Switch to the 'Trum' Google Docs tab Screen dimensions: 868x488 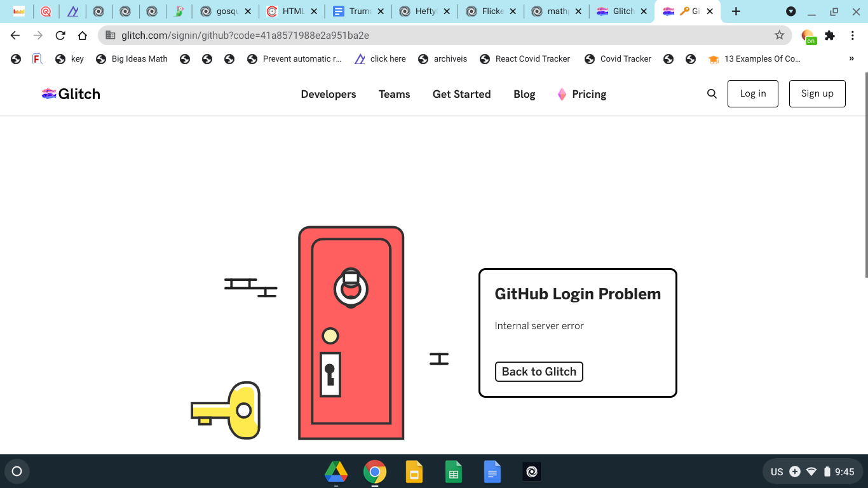[357, 11]
